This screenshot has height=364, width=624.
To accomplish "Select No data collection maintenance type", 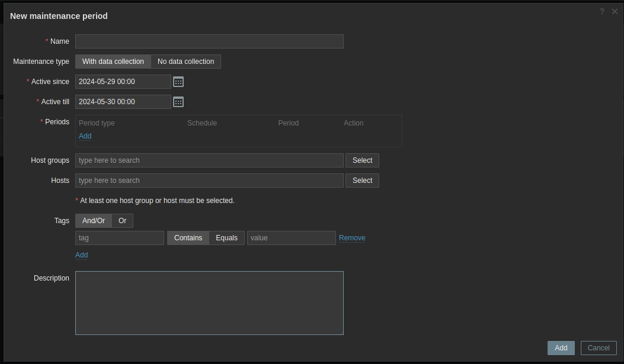I will tap(185, 62).
